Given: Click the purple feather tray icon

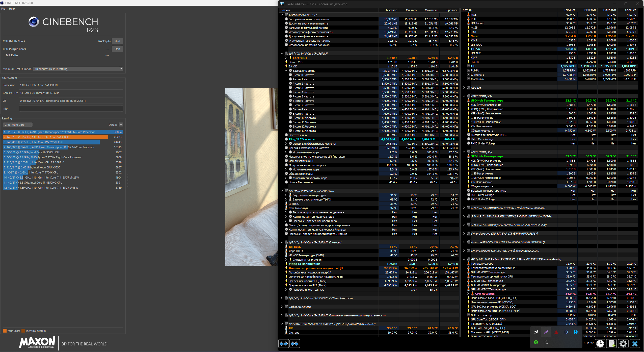Looking at the screenshot, I should tap(546, 332).
